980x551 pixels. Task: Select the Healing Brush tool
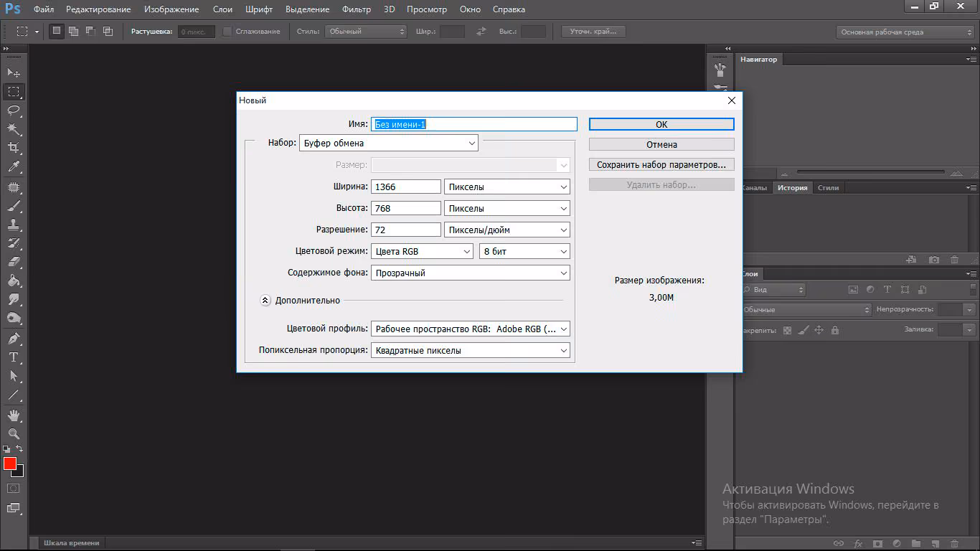coord(14,187)
